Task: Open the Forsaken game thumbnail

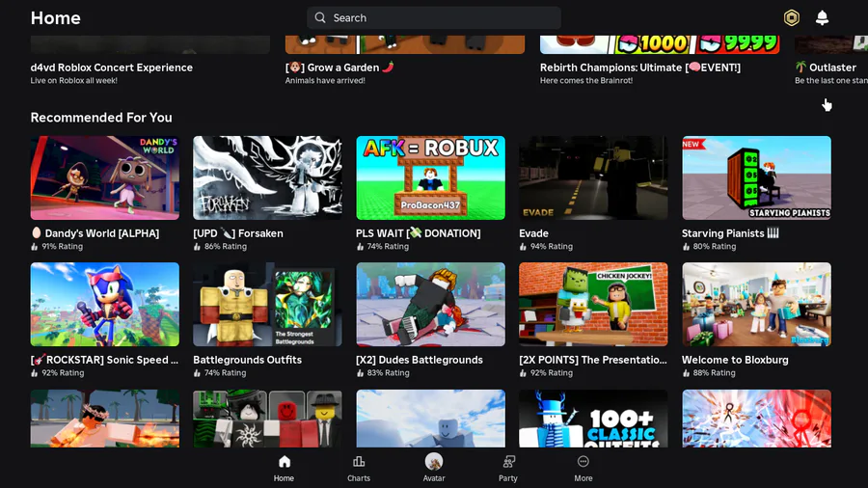Action: point(267,177)
